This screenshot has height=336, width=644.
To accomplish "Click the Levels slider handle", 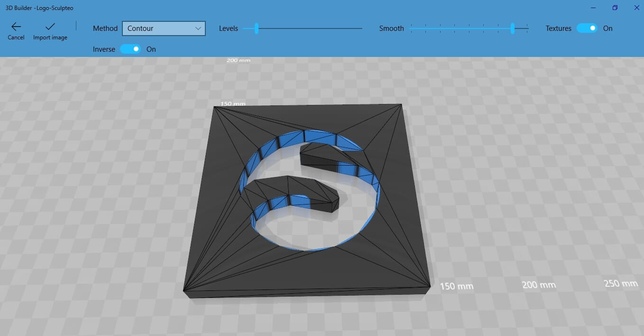I will coord(257,28).
